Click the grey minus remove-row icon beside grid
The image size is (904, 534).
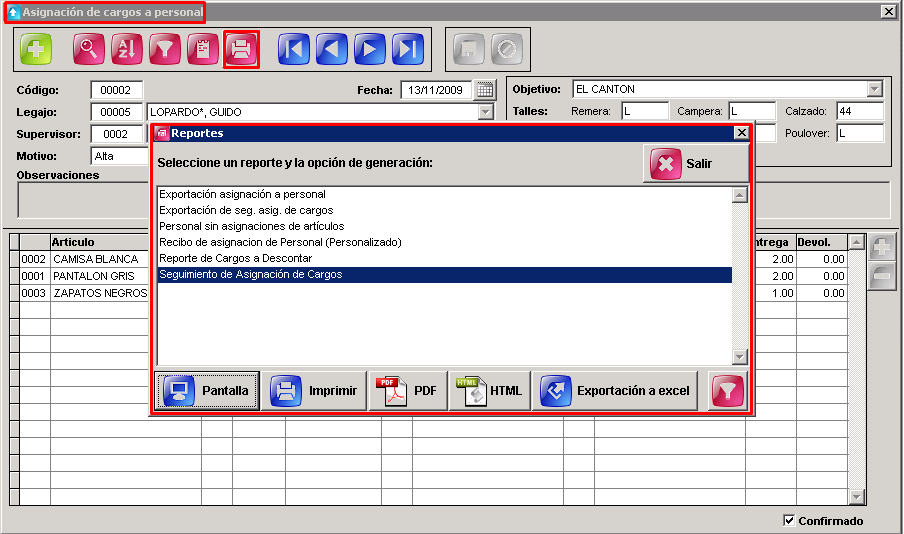click(x=882, y=276)
